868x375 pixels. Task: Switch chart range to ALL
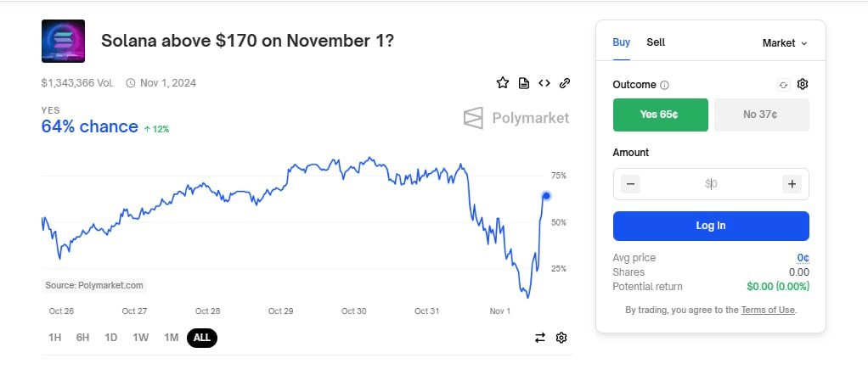click(x=202, y=338)
